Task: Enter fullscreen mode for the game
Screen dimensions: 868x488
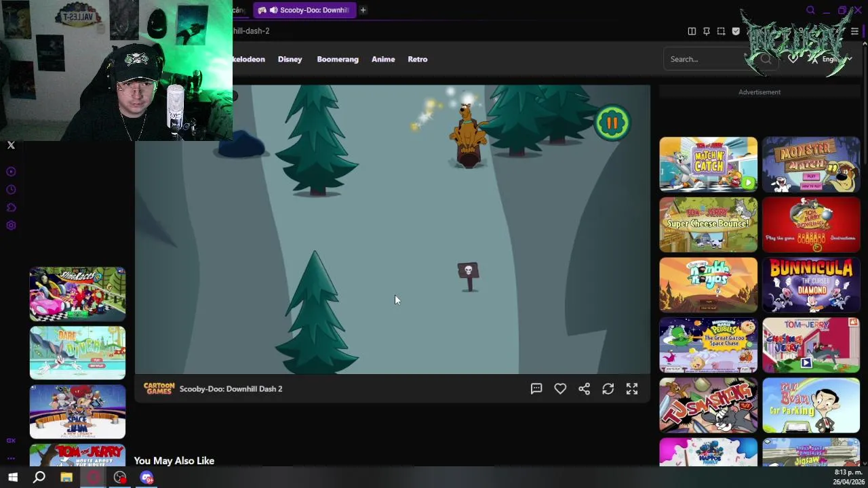Action: tap(632, 388)
